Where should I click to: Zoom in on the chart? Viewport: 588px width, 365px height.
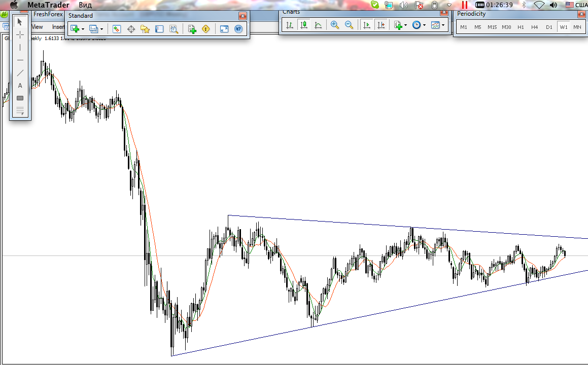[x=334, y=25]
